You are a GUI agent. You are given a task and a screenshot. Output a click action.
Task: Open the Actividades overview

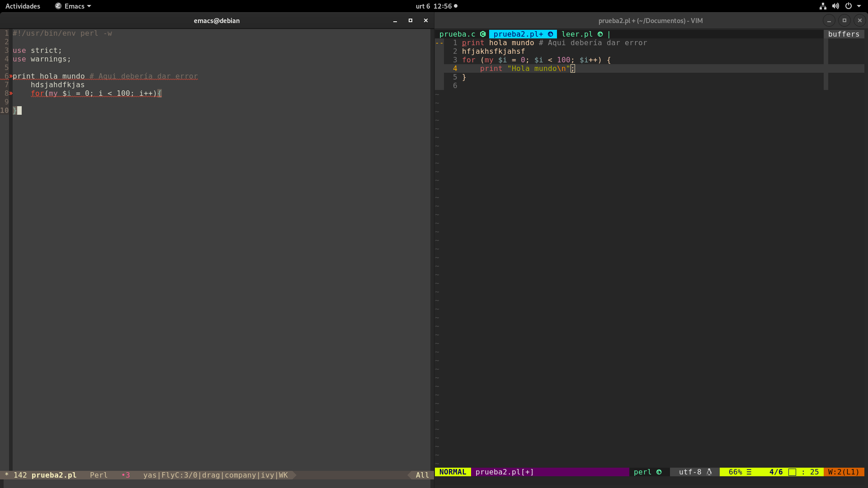click(x=23, y=6)
